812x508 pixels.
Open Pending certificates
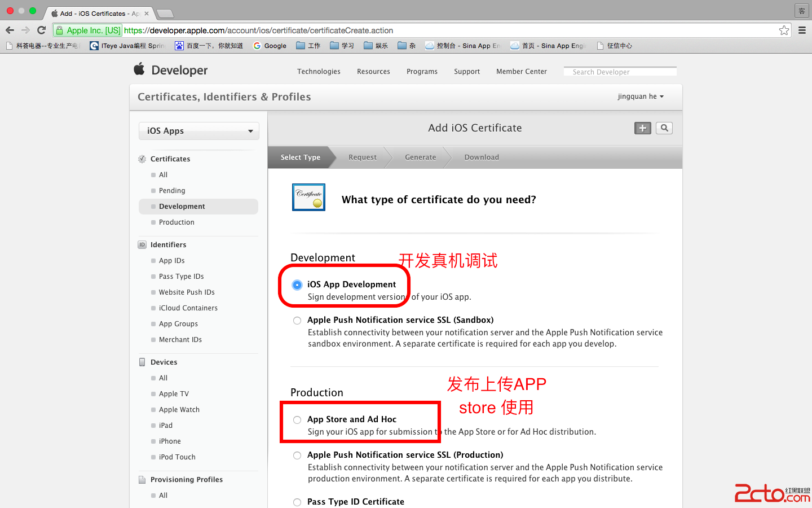[172, 191]
